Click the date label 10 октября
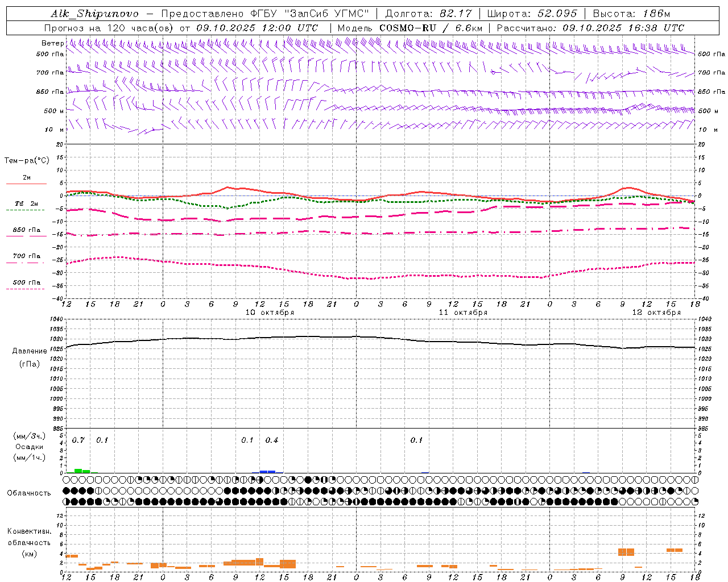 coord(270,313)
